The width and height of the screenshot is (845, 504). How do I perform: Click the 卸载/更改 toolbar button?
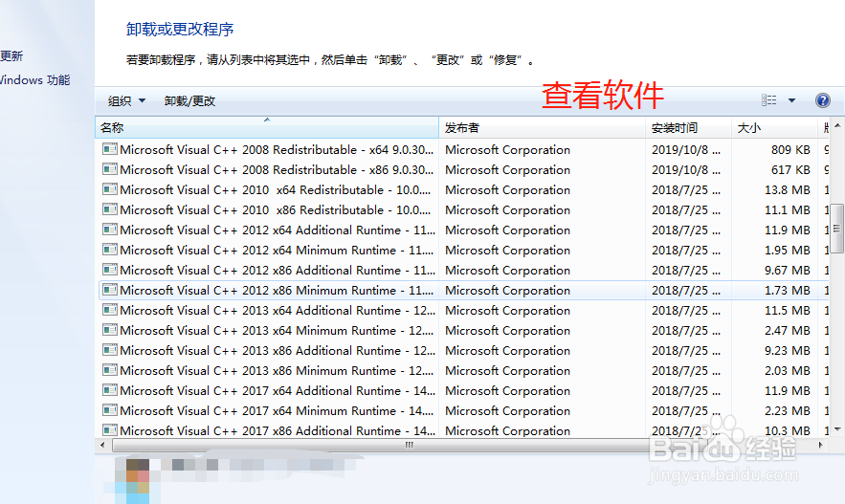[189, 100]
